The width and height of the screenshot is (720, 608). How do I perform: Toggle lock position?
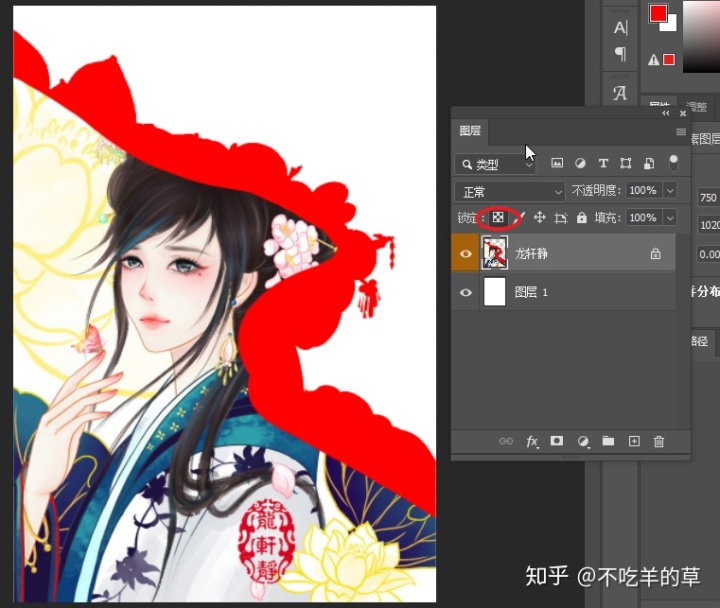[540, 217]
